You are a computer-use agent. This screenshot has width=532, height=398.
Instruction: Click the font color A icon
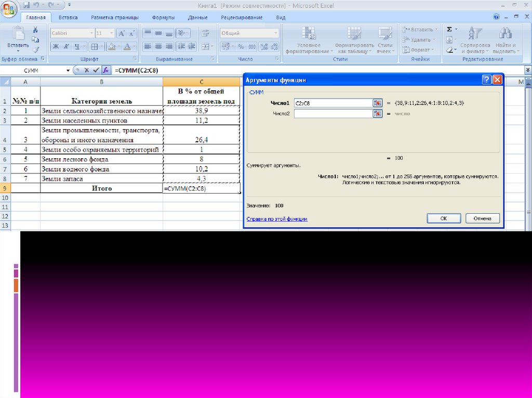(x=127, y=47)
